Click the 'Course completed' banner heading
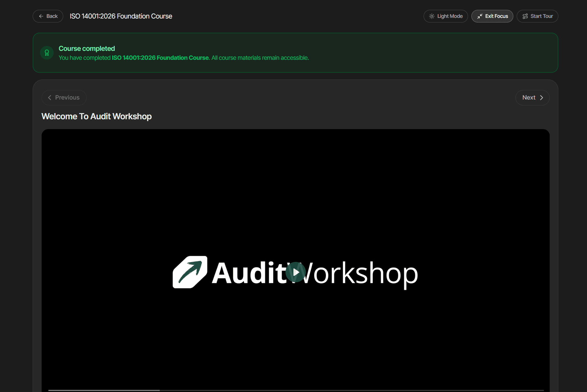The width and height of the screenshot is (587, 392). [87, 48]
